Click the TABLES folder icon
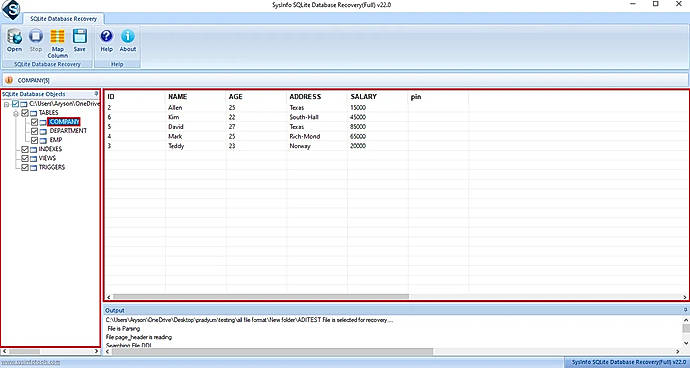The height and width of the screenshot is (368, 690). click(34, 113)
